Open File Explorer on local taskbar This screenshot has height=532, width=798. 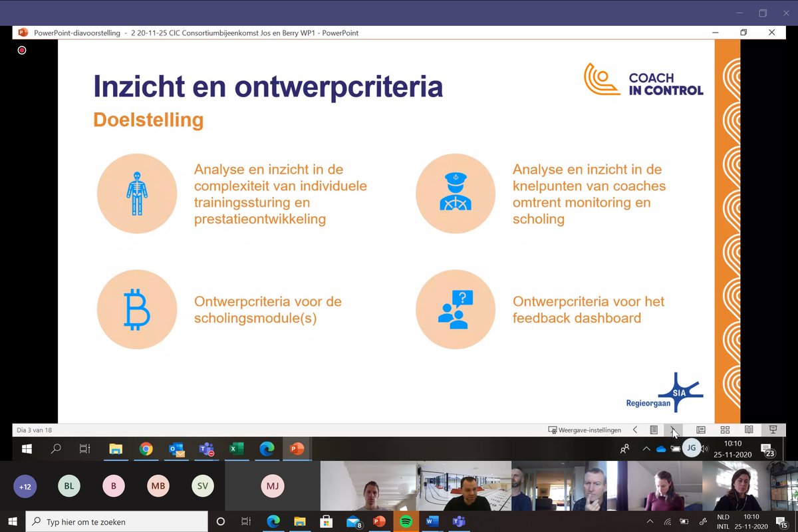click(299, 521)
